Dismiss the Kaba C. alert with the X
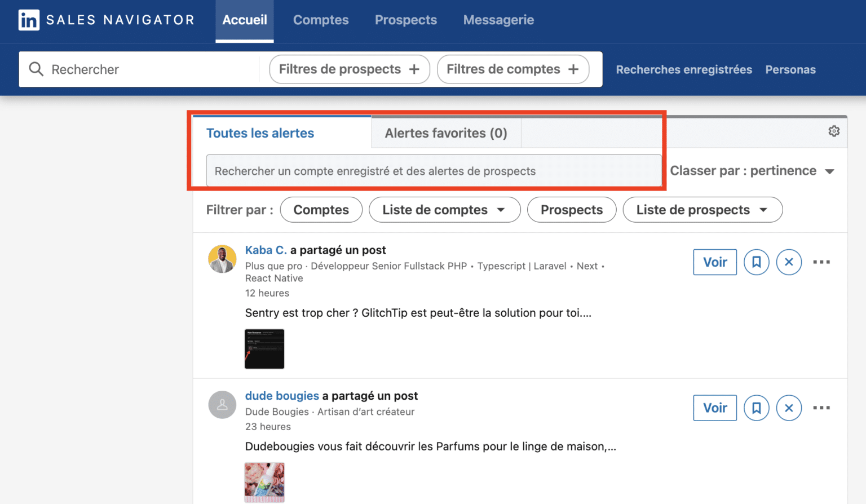This screenshot has height=504, width=866. (x=789, y=262)
